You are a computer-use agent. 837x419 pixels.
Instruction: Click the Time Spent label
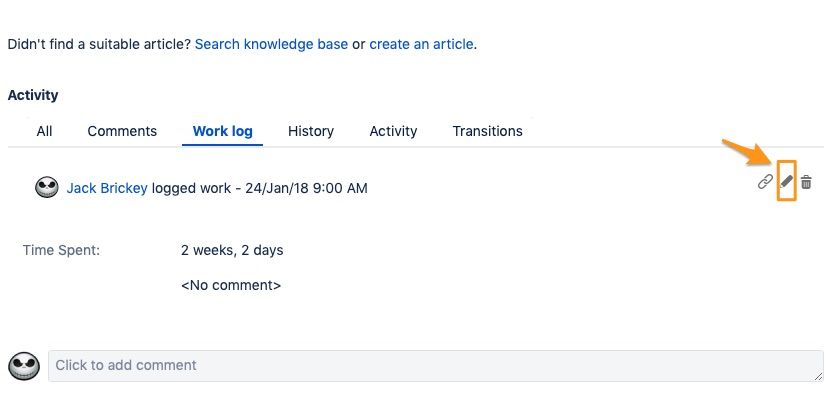coord(61,250)
